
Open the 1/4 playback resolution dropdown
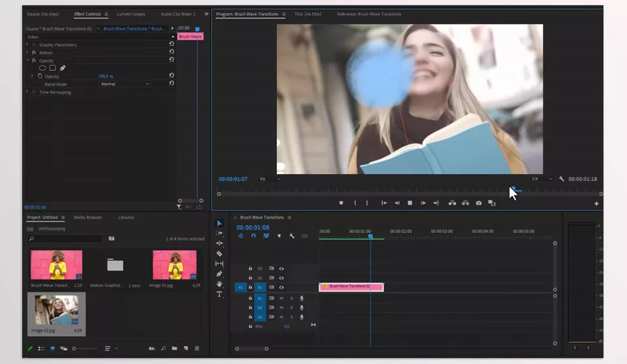pos(541,179)
